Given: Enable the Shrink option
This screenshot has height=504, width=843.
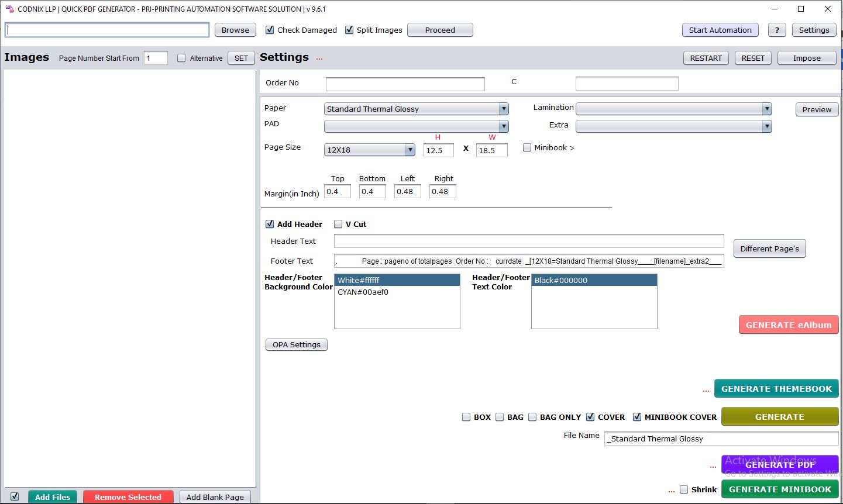Looking at the screenshot, I should (684, 489).
